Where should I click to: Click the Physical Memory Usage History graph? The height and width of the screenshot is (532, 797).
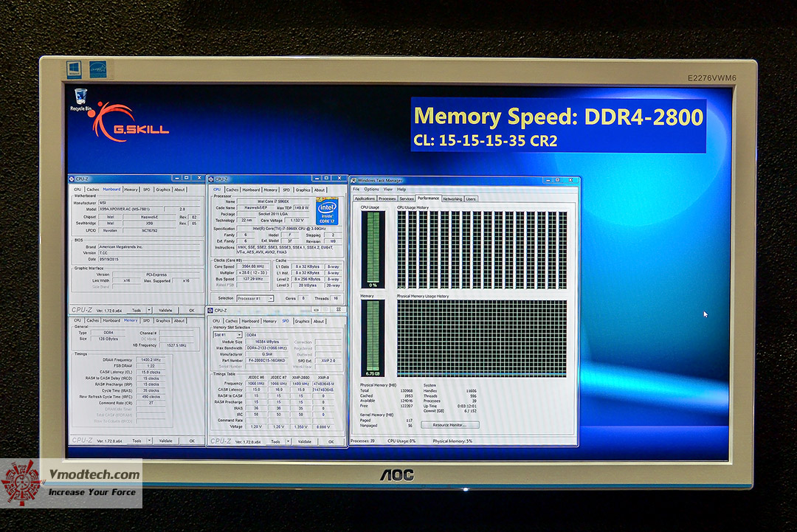[x=482, y=339]
